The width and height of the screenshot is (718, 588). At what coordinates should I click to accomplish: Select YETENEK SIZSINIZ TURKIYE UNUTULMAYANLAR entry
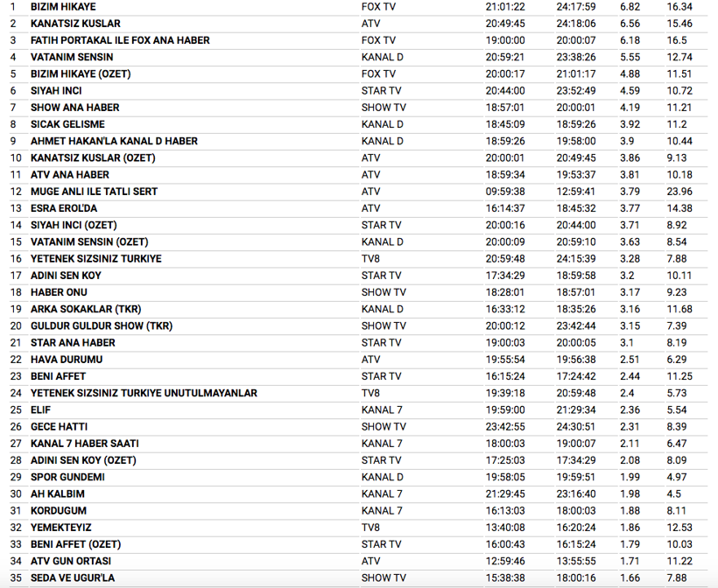point(144,393)
